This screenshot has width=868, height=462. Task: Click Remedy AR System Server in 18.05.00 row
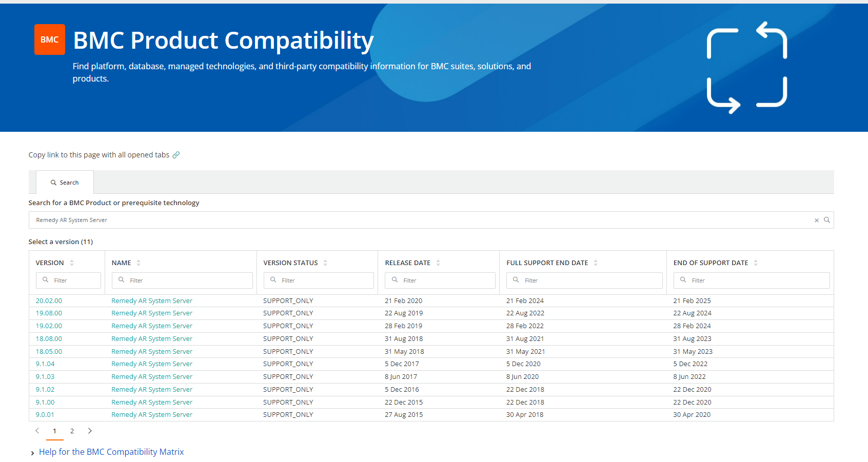152,351
